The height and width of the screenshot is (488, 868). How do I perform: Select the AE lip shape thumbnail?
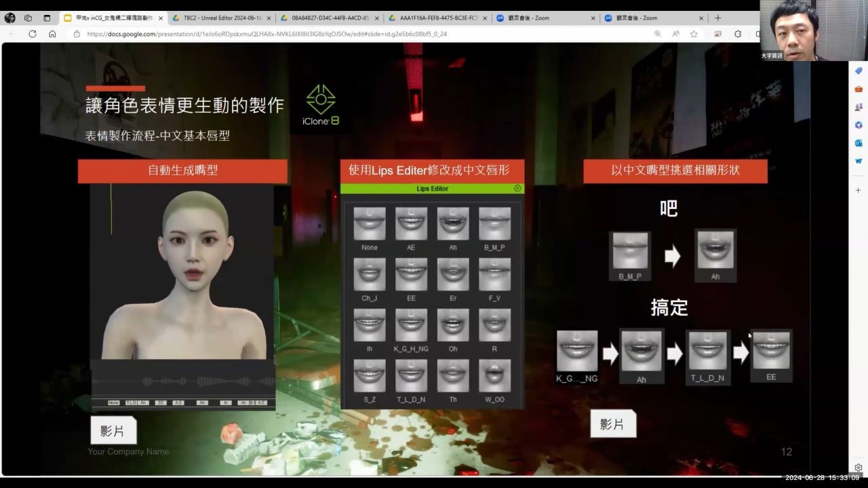coord(411,224)
